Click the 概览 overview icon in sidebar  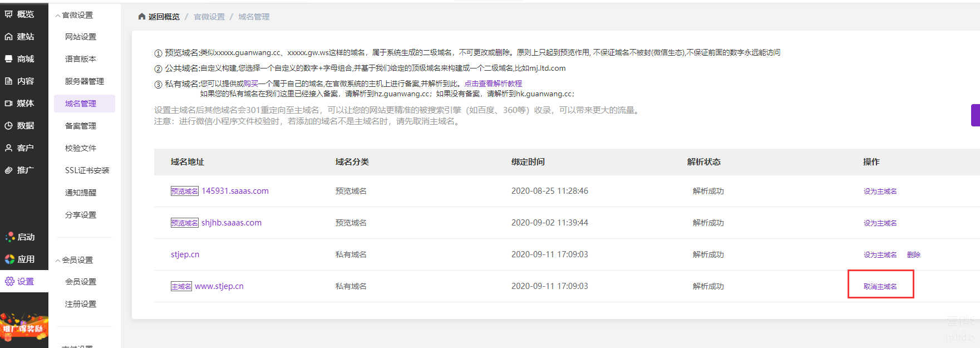[x=9, y=14]
